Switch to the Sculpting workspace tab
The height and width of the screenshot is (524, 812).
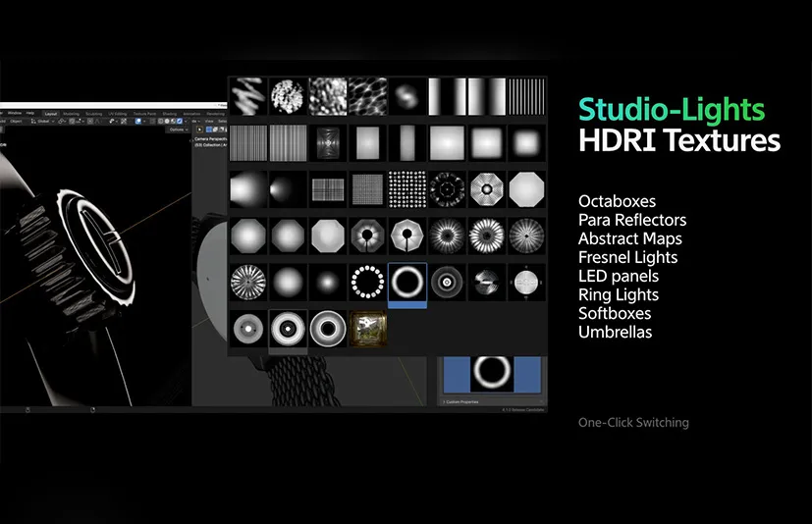coord(93,114)
